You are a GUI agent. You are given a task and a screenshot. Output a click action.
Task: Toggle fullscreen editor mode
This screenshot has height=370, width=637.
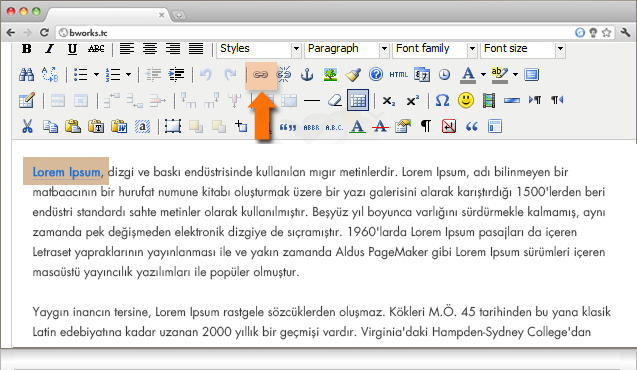[531, 75]
